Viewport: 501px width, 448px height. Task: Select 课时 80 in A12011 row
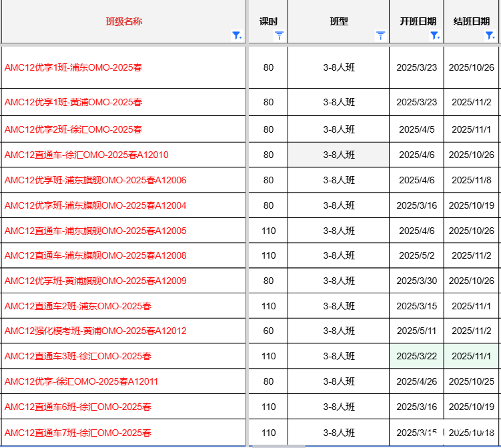point(268,381)
